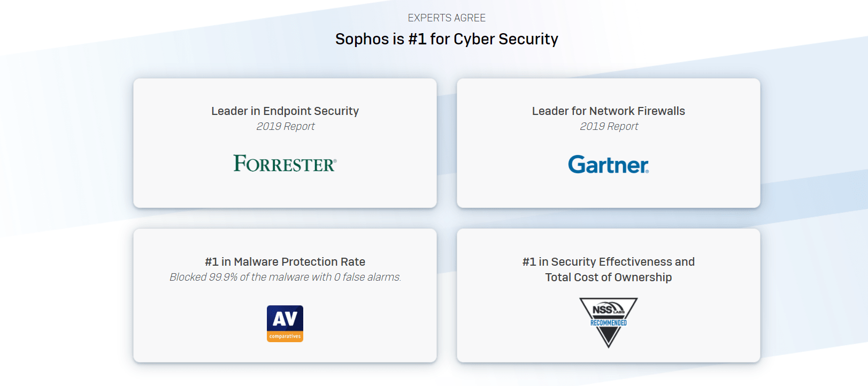Click the 2019 Report text under Endpoint Security

[x=285, y=127]
